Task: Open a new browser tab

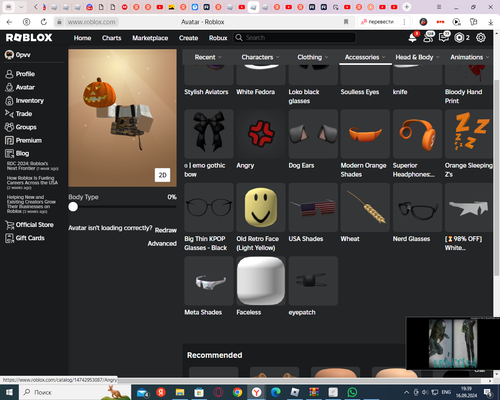Action: 407,7
